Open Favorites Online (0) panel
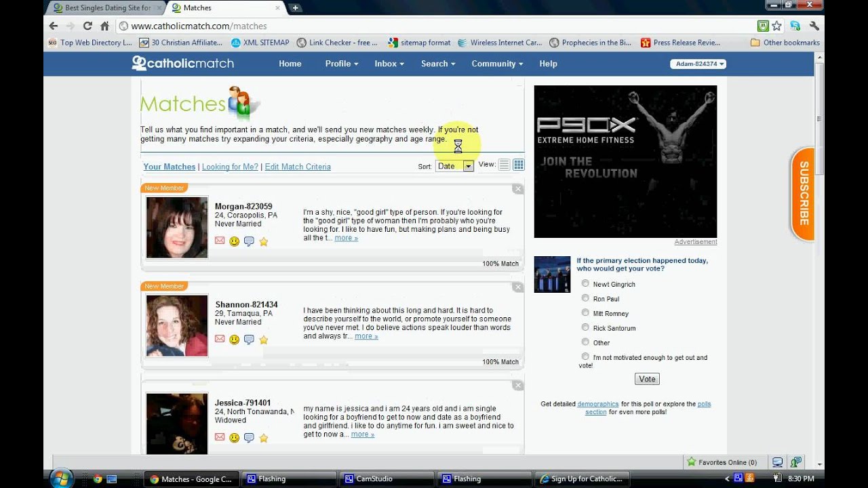 click(722, 462)
